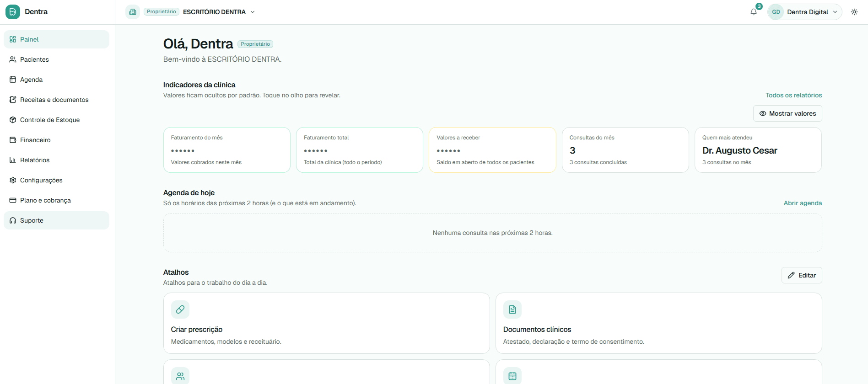The height and width of the screenshot is (384, 868).
Task: Toggle the light/dark theme sun icon
Action: [x=854, y=12]
